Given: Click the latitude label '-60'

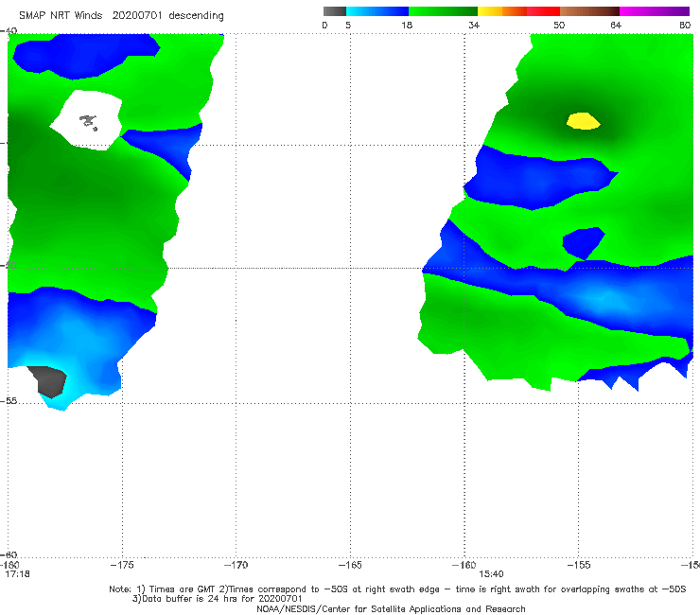Looking at the screenshot, I should (9, 555).
